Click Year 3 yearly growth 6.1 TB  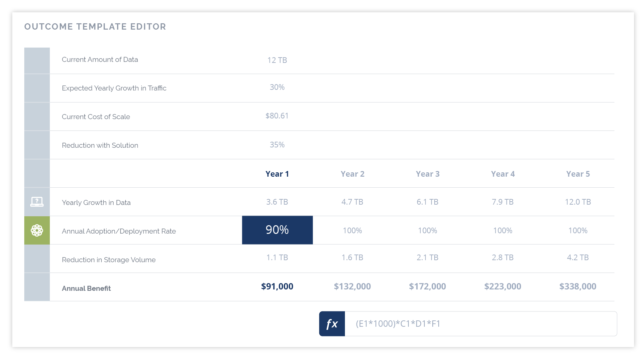click(x=427, y=202)
